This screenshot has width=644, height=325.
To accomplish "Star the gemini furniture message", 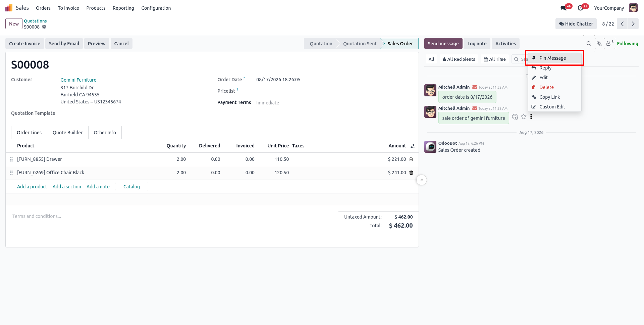I will click(524, 117).
